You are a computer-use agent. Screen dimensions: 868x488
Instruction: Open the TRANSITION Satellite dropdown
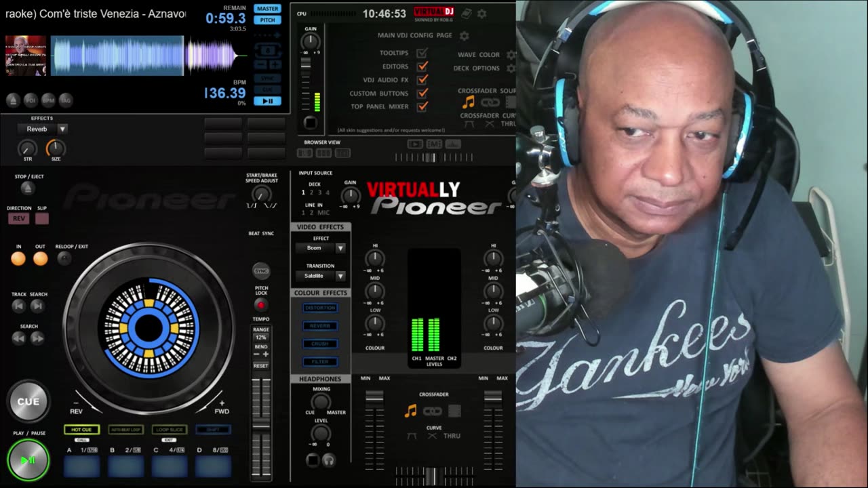click(x=321, y=276)
